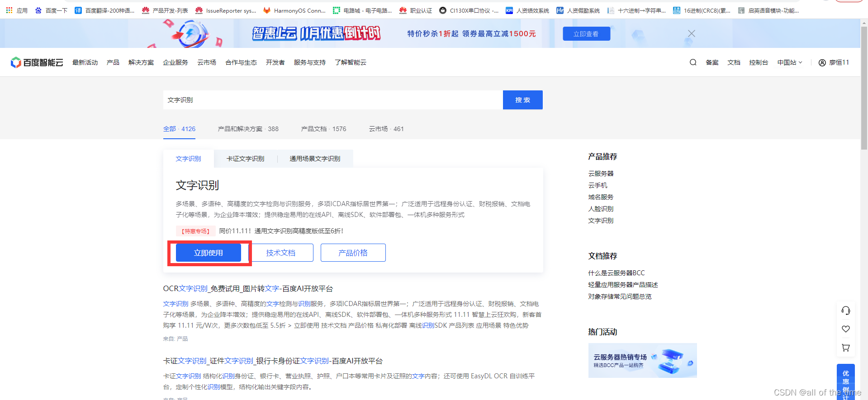The height and width of the screenshot is (400, 868).
Task: Switch to the 通用场景文字识别 card tab
Action: pos(315,159)
